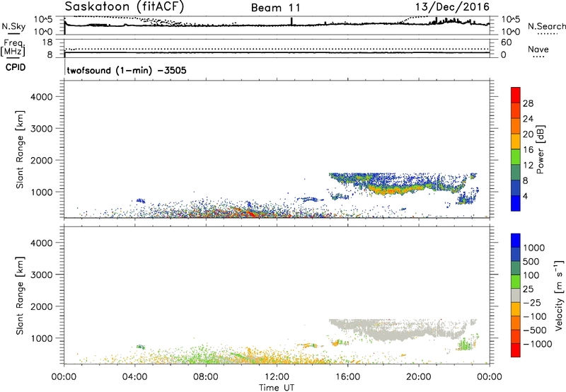The height and width of the screenshot is (392, 566).
Task: Click the dark blue top Velocity colorbar segment
Action: click(516, 240)
